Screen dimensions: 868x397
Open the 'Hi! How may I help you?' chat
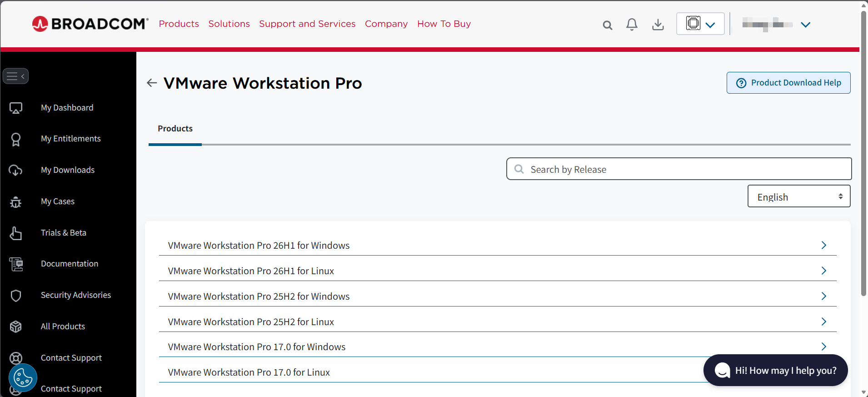click(776, 370)
